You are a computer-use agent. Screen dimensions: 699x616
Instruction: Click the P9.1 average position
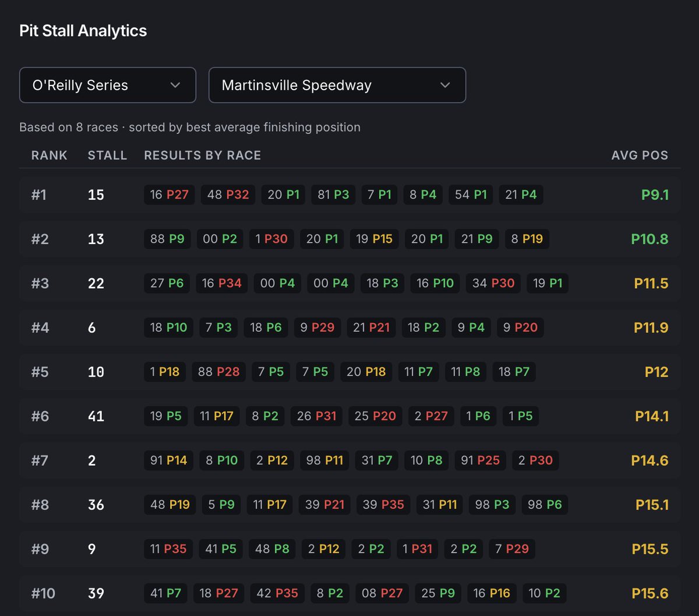(x=655, y=194)
